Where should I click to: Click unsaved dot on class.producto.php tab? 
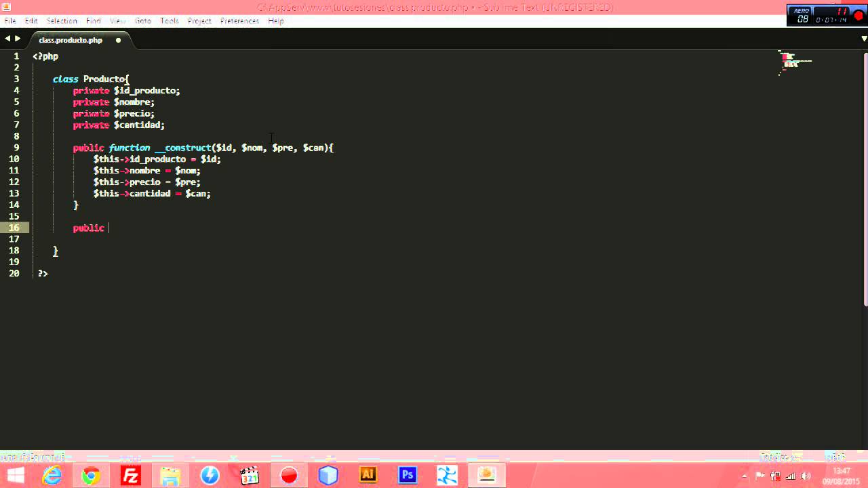tap(118, 40)
